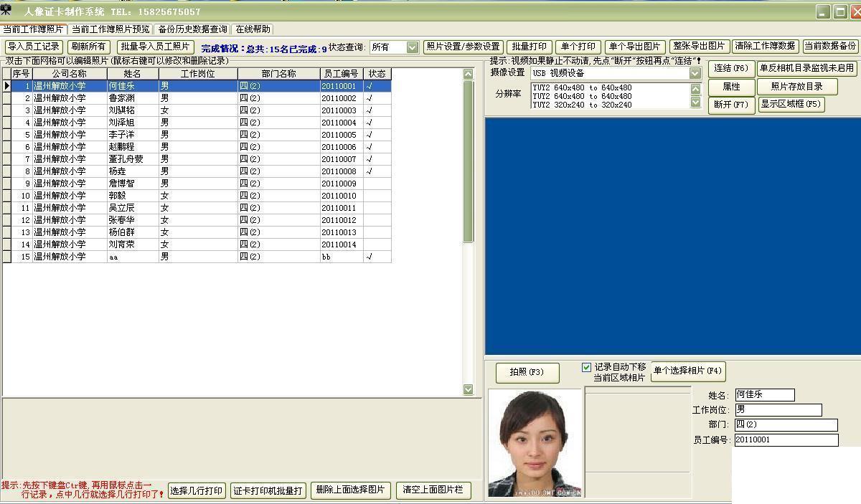The image size is (861, 504).
Task: Click the 连结 (F6) button
Action: [731, 68]
